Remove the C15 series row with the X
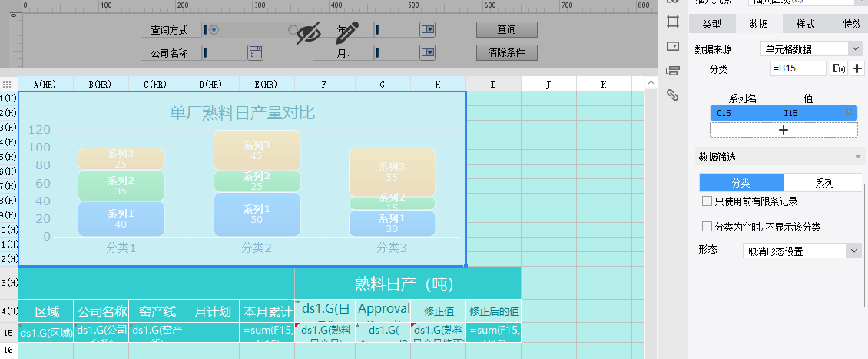Image resolution: width=868 pixels, height=359 pixels. click(849, 112)
